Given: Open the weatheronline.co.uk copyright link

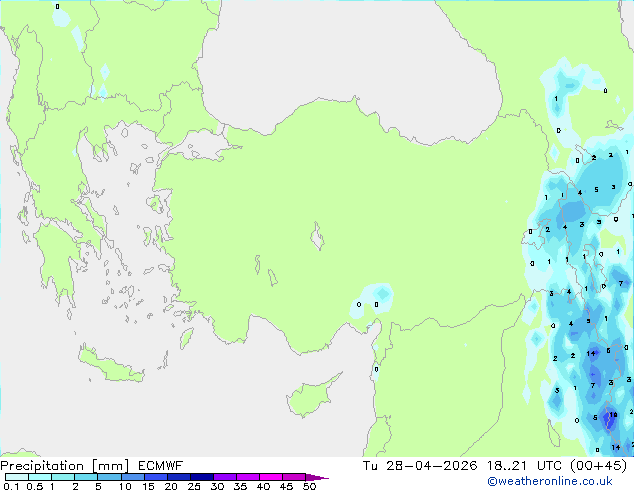Looking at the screenshot, I should [x=549, y=481].
